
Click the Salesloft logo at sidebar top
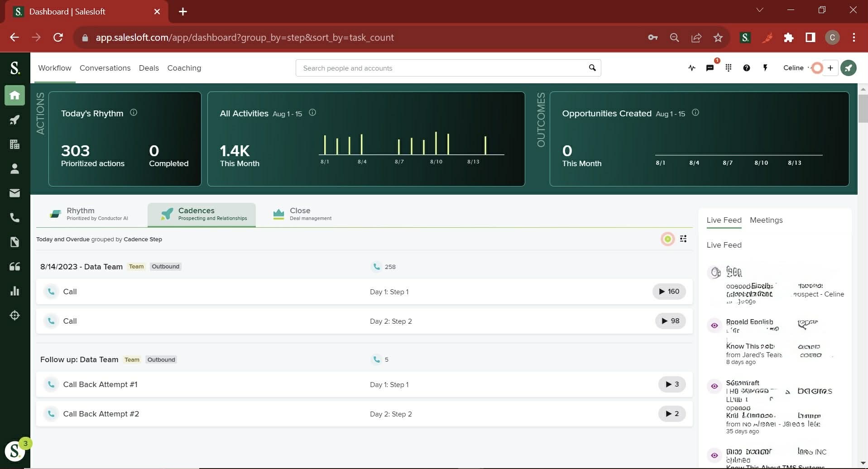(15, 68)
